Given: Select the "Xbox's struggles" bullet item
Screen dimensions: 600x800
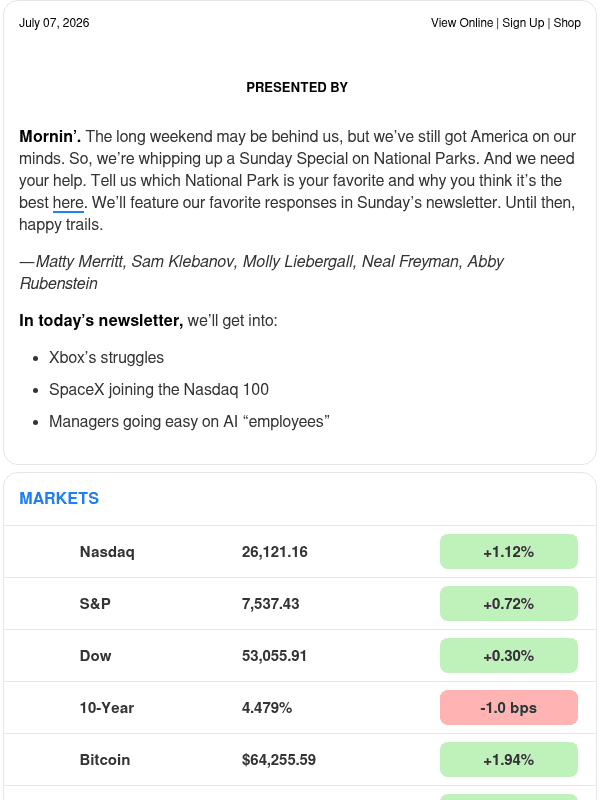Looking at the screenshot, I should [x=106, y=358].
